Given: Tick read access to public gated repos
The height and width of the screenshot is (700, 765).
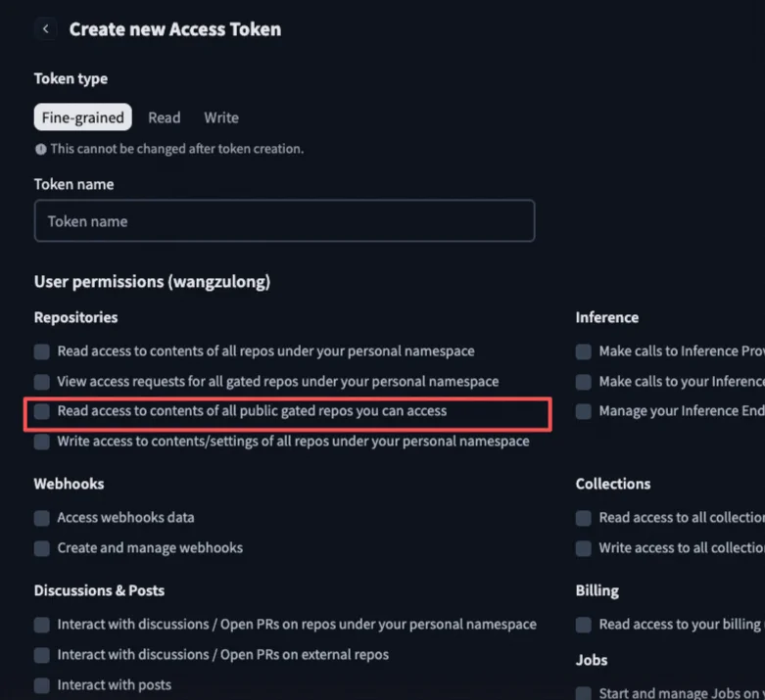Looking at the screenshot, I should pyautogui.click(x=42, y=412).
